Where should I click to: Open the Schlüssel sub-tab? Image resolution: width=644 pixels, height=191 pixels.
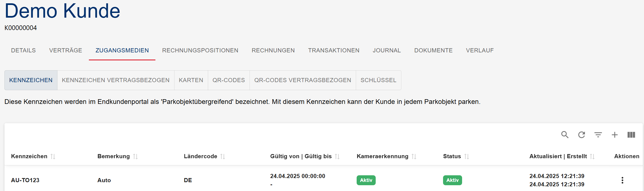point(378,80)
